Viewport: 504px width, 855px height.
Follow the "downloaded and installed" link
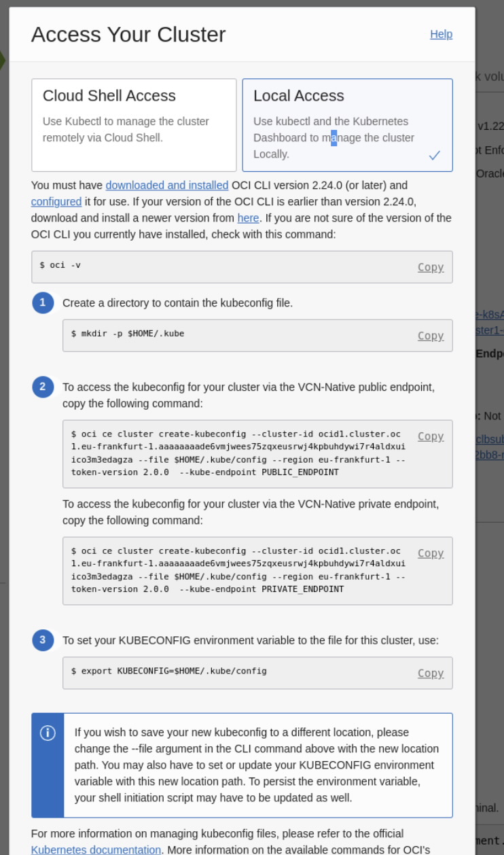point(167,185)
